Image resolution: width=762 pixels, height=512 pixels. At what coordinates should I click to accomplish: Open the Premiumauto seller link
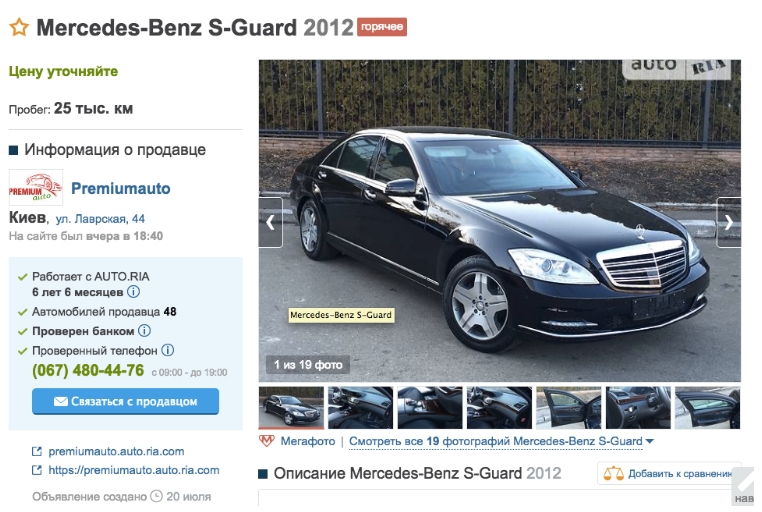point(121,188)
